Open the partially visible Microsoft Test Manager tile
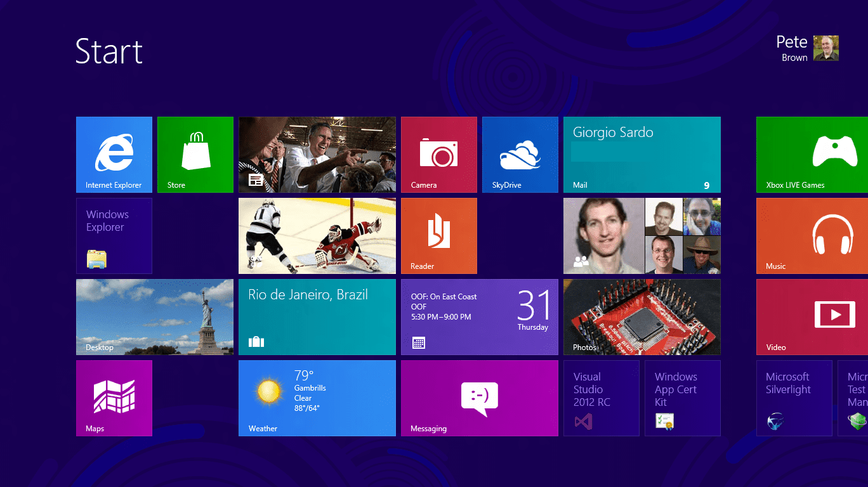868x487 pixels. point(853,398)
